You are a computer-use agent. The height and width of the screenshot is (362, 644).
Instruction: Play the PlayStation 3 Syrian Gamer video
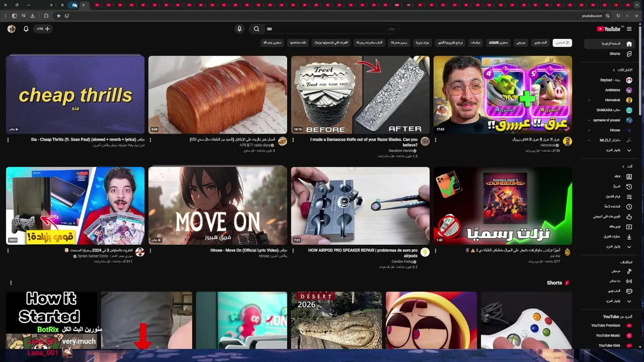(75, 206)
